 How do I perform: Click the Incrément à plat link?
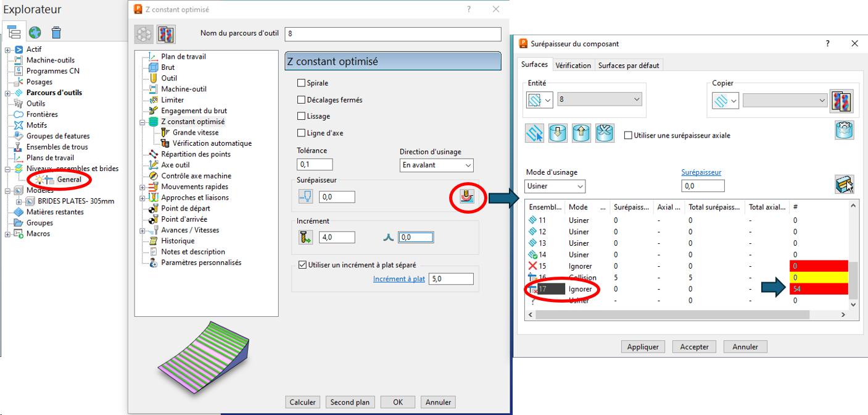coord(399,279)
